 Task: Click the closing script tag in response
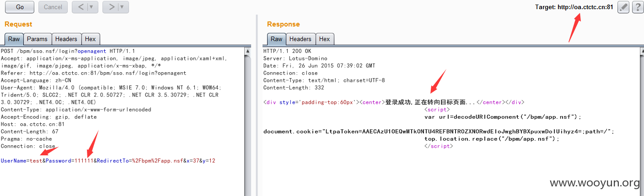pyautogui.click(x=439, y=146)
